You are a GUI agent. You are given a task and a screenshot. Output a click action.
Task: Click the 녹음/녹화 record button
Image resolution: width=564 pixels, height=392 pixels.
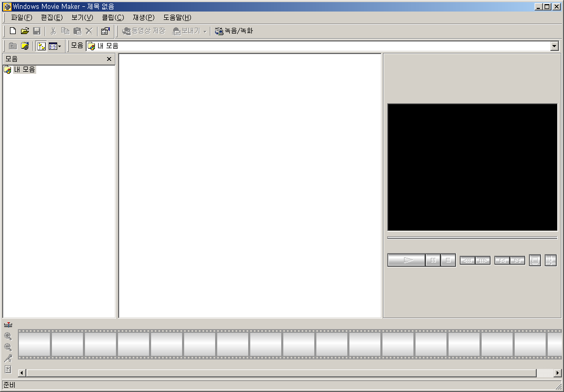pos(234,31)
